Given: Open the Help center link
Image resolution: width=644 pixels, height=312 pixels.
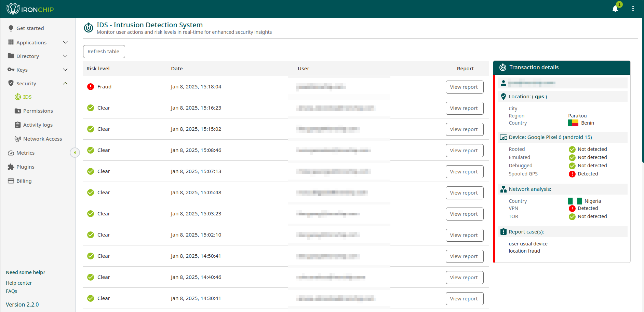Looking at the screenshot, I should click(x=18, y=283).
